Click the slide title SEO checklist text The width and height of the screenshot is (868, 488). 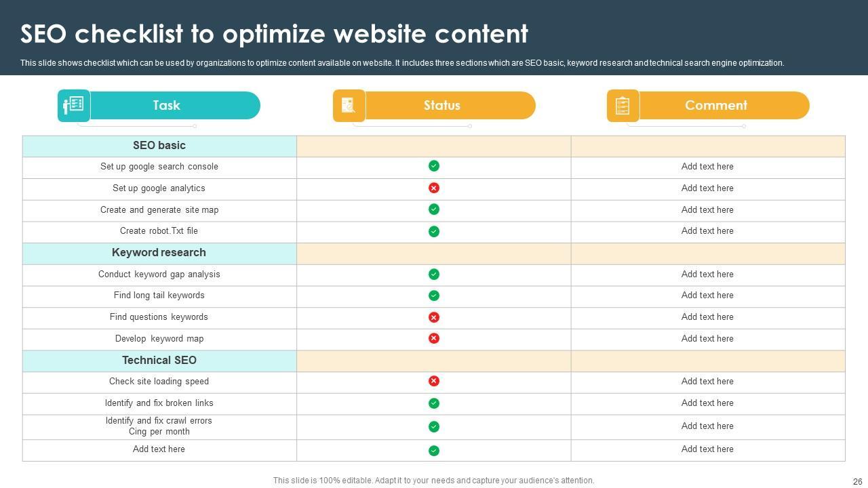pyautogui.click(x=274, y=34)
